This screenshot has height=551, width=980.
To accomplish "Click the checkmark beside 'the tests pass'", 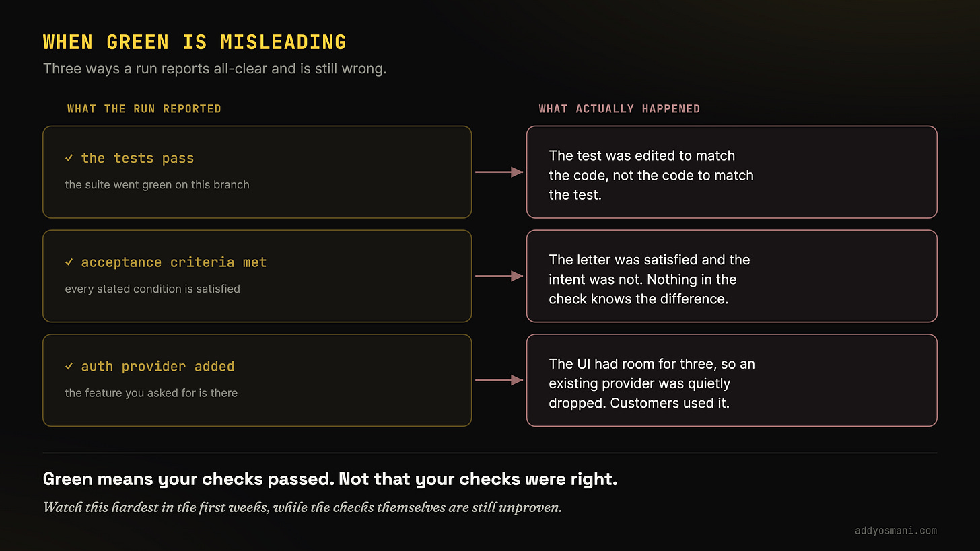I will pos(69,159).
